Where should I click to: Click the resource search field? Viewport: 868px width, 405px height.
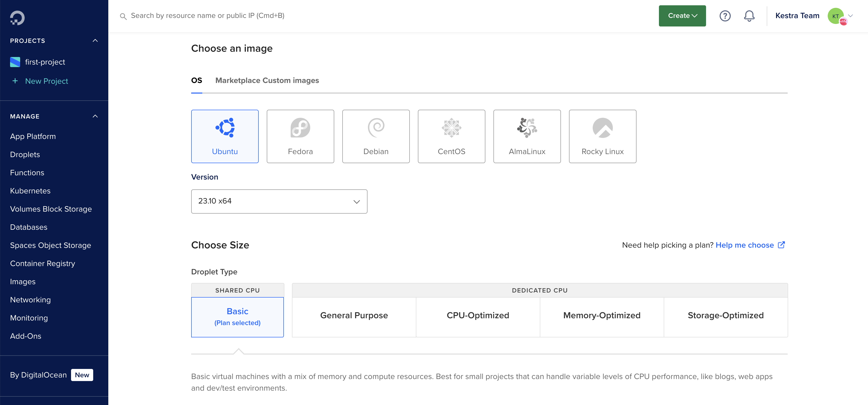point(208,16)
